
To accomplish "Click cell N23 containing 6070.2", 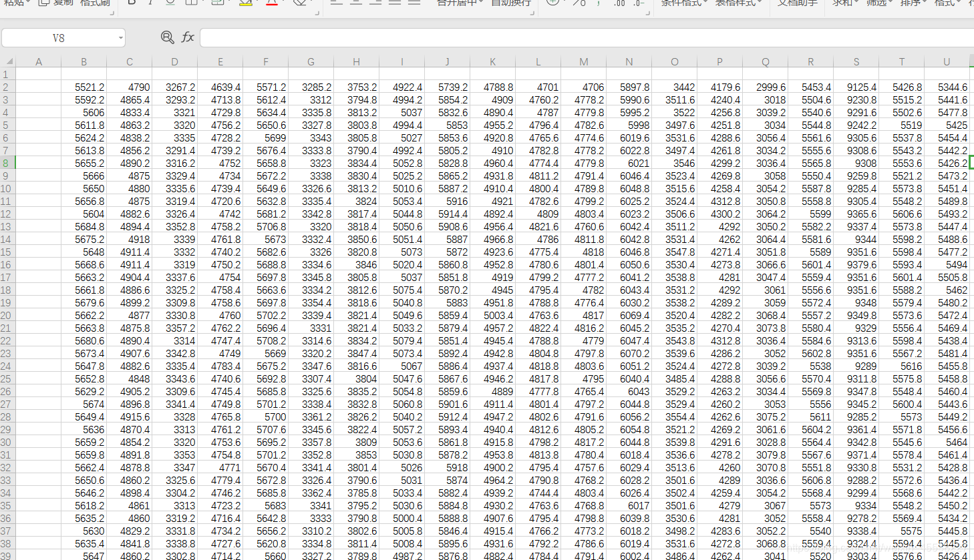I will click(x=629, y=354).
